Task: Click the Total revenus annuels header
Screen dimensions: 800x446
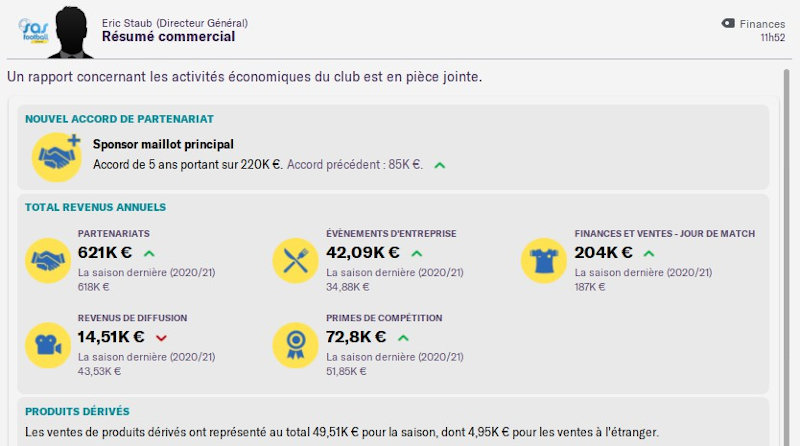Action: tap(95, 207)
